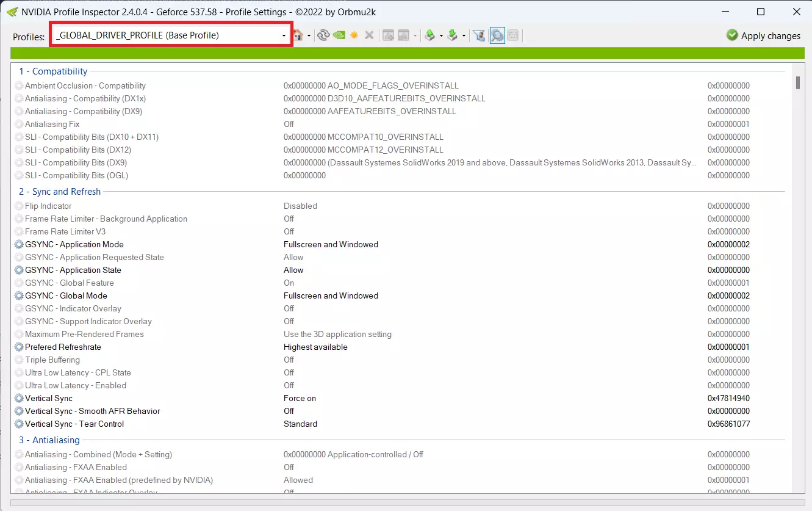Click the orange sun new-profile icon

click(x=354, y=35)
